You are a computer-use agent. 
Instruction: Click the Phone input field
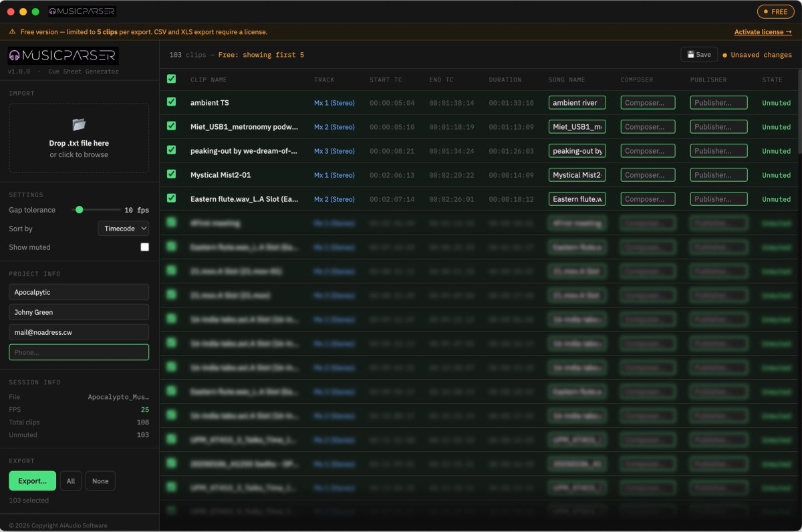(x=79, y=352)
